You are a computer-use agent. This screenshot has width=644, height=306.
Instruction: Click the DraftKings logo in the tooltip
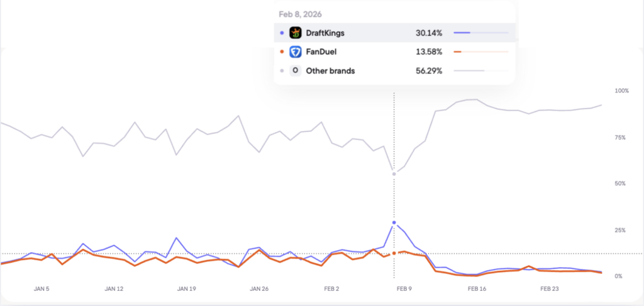click(296, 33)
